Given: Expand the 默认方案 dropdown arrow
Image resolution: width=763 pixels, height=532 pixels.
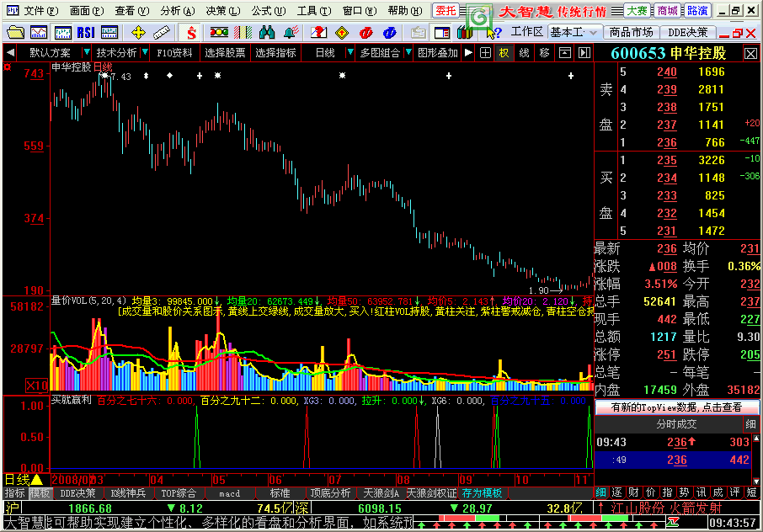Looking at the screenshot, I should click(87, 52).
